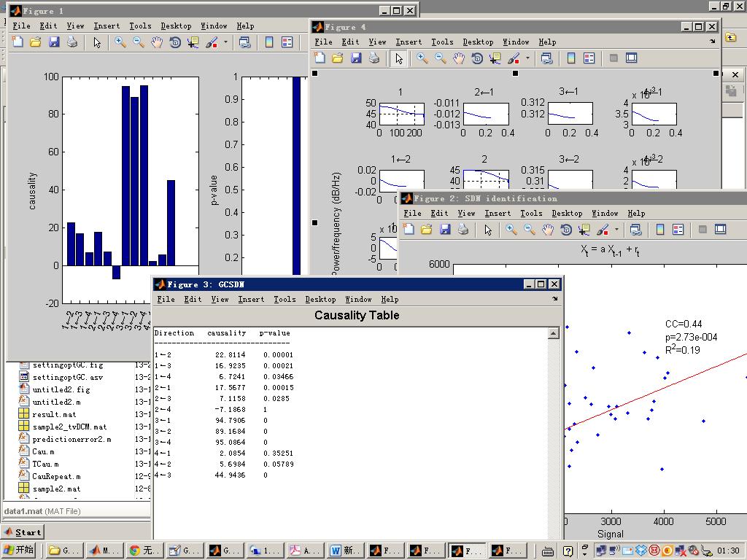Expand Brush tool dropdown in Figure 4 toolbar
Viewport: 747px width, 560px height.
527,58
